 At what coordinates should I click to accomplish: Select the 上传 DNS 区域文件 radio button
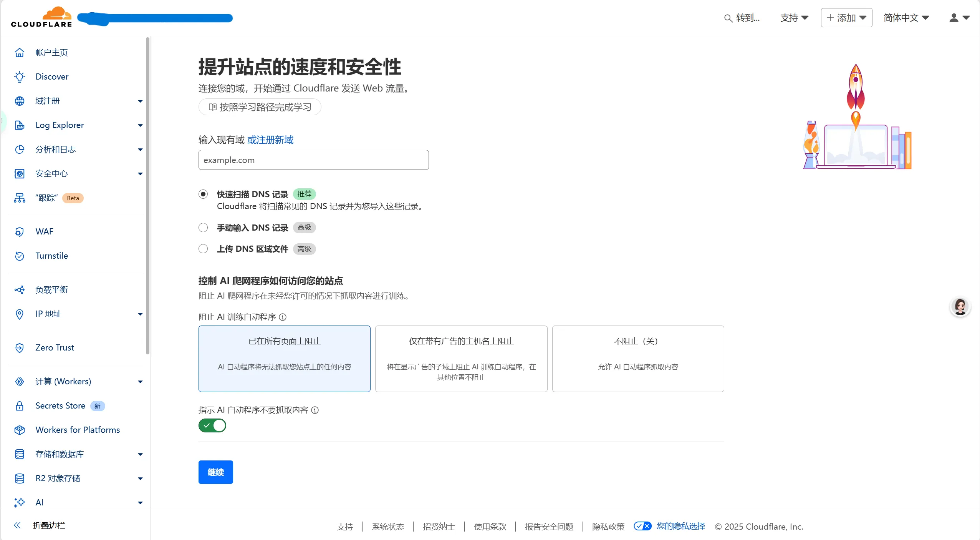pyautogui.click(x=203, y=249)
